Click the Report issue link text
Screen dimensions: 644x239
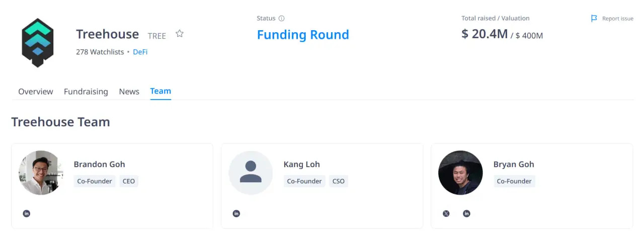(x=618, y=19)
